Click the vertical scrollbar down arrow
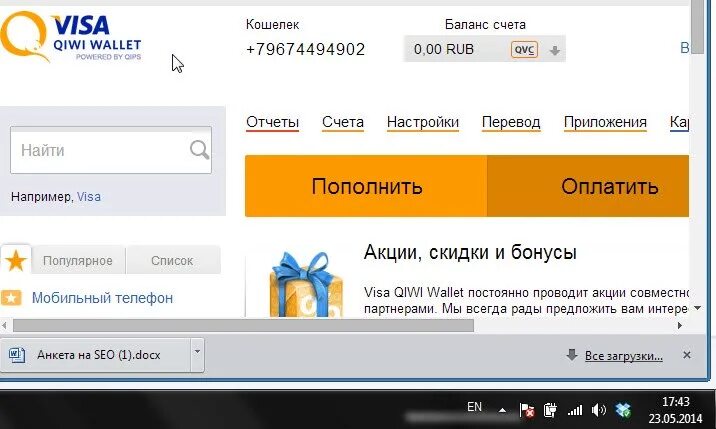716x429 pixels. pos(697,308)
